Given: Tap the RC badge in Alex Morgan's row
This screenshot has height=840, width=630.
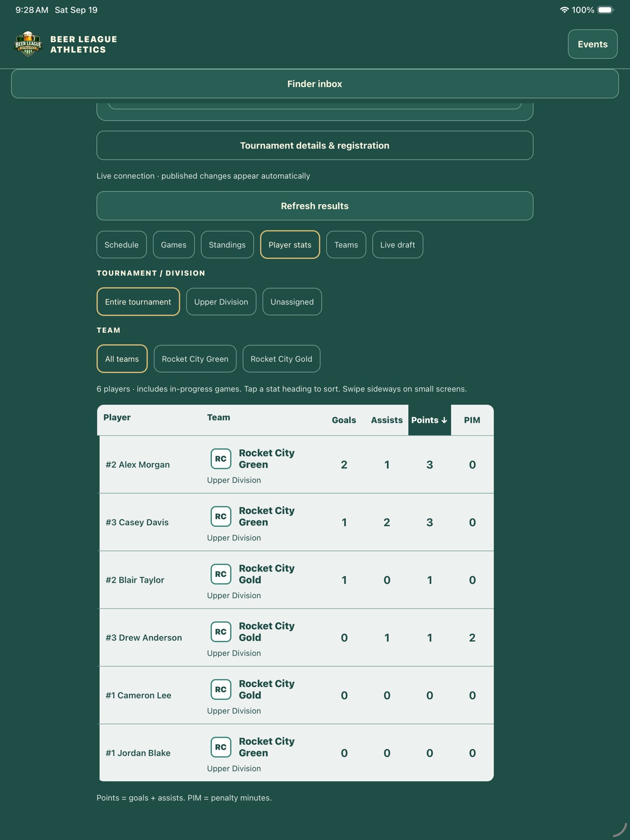Looking at the screenshot, I should (x=221, y=459).
